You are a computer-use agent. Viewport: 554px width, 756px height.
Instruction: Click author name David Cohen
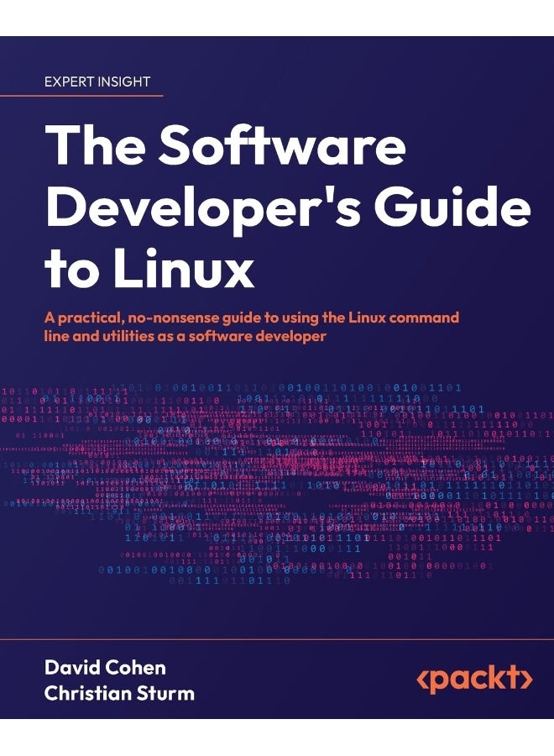point(105,668)
